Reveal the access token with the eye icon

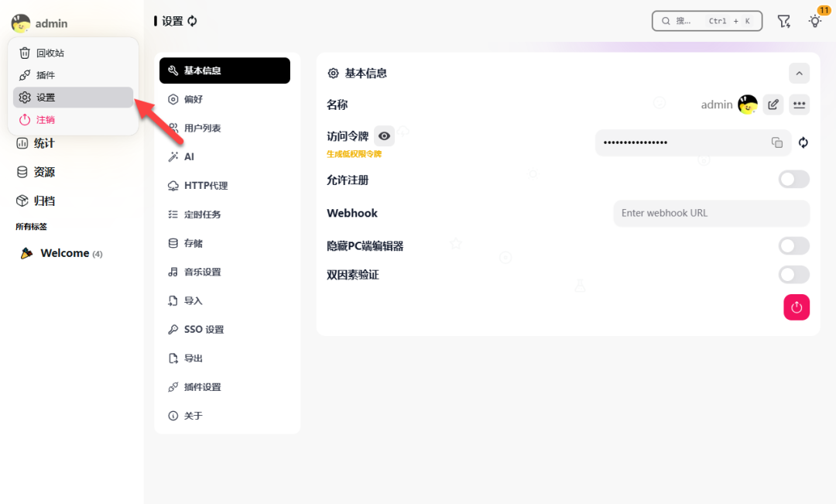[384, 136]
